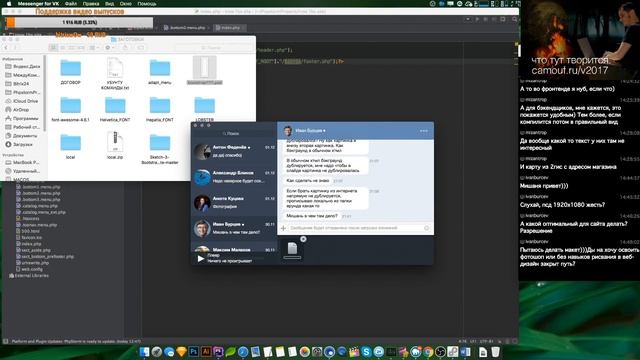Click Finder edit tags button
Image resolution: width=640 pixels, height=360 pixels.
pyautogui.click(x=140, y=48)
